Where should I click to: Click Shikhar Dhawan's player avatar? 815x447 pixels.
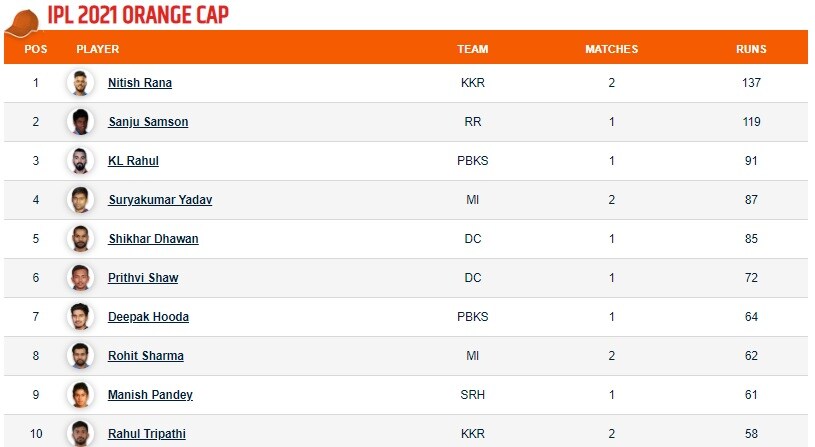pos(80,239)
